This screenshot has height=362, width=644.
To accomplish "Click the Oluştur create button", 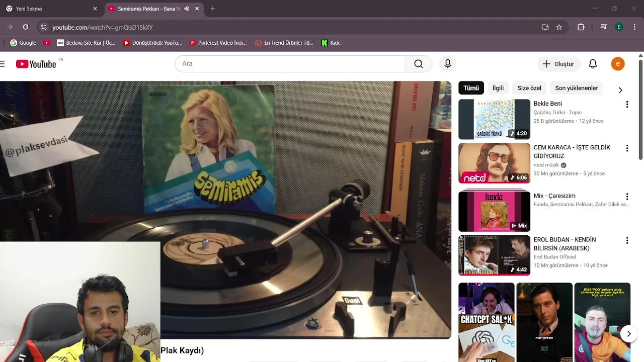I will pyautogui.click(x=558, y=64).
